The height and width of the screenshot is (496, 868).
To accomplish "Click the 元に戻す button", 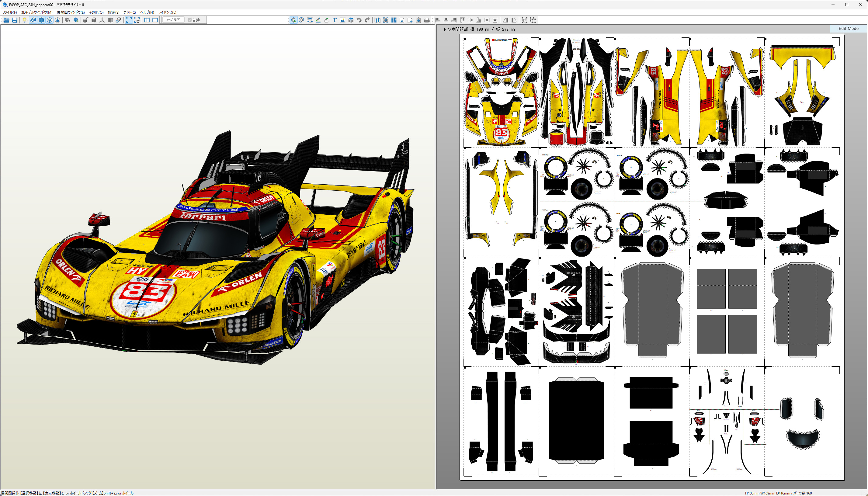I will tap(173, 20).
